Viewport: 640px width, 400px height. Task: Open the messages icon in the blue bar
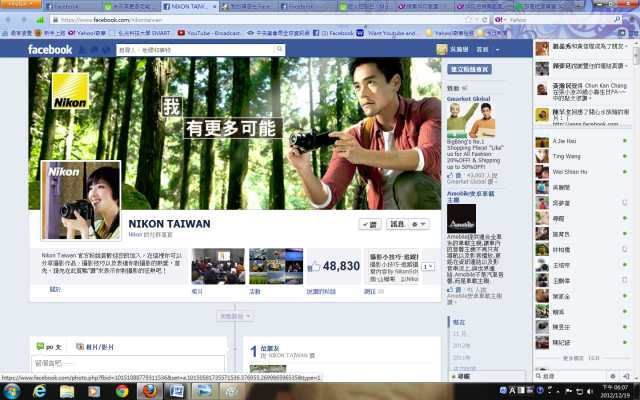pos(94,50)
